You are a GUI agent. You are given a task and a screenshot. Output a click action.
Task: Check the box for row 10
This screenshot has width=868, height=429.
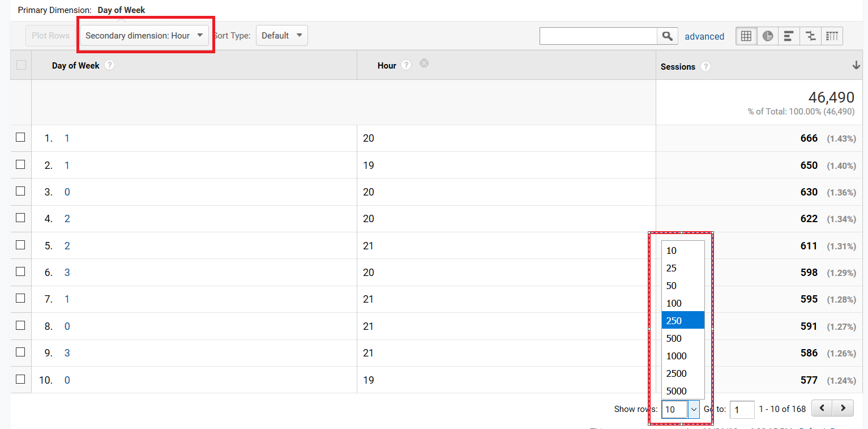pos(20,379)
